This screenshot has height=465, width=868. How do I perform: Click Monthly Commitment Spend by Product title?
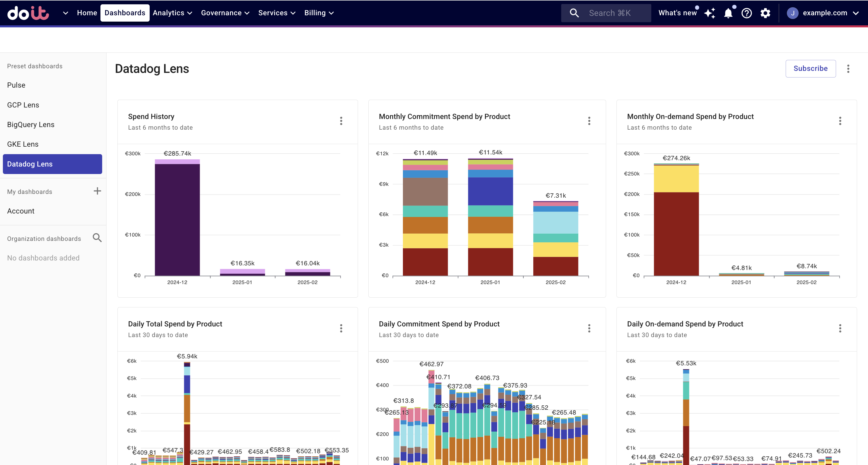[444, 117]
